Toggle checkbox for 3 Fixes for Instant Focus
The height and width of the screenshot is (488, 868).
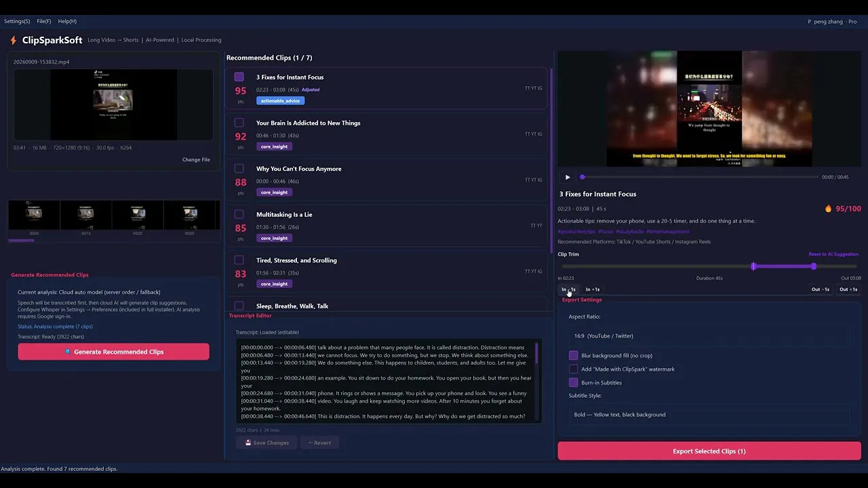[x=239, y=77]
